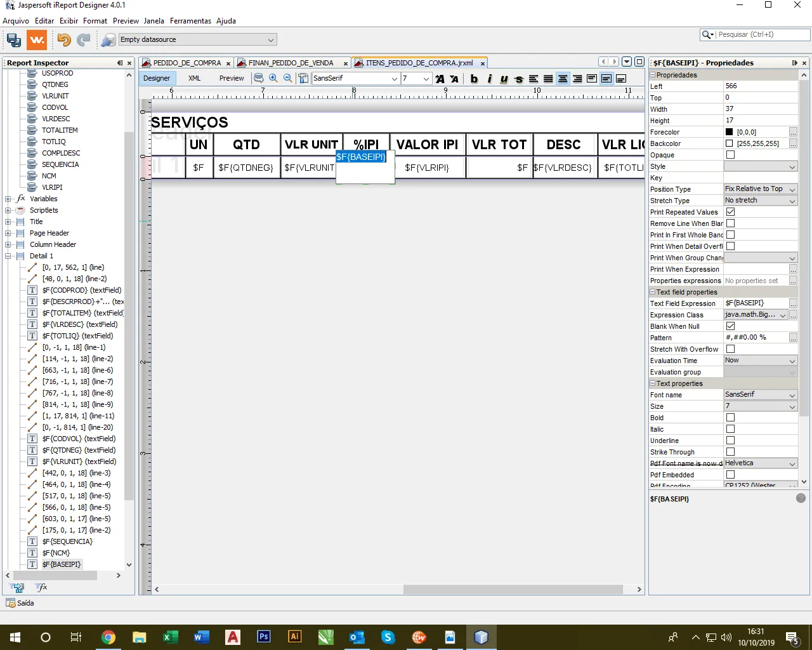Toggle italic formatting in the designer toolbar
Image resolution: width=812 pixels, height=650 pixels.
click(489, 79)
